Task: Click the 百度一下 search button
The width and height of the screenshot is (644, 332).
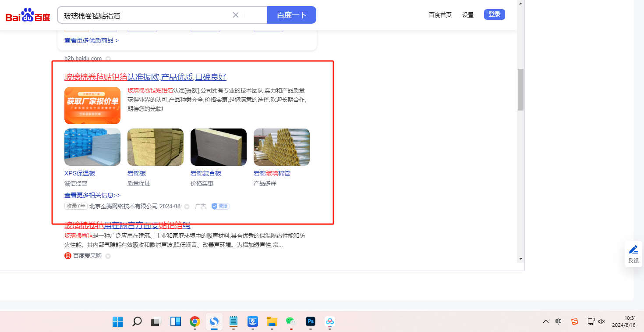Action: pos(292,15)
